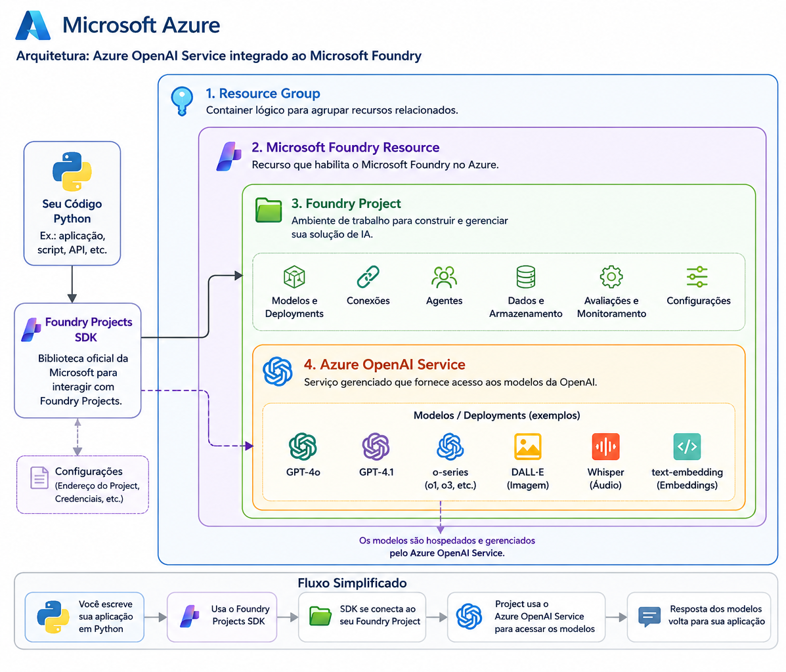This screenshot has width=786, height=672.
Task: Click the '2. Microsoft Foundry Resource' heading
Action: point(345,148)
